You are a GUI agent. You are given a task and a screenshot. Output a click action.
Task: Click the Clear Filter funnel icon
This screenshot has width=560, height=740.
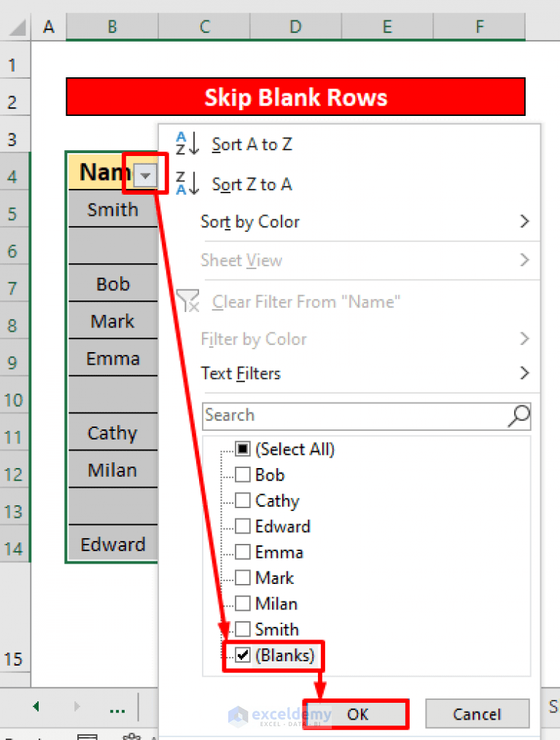tap(188, 301)
